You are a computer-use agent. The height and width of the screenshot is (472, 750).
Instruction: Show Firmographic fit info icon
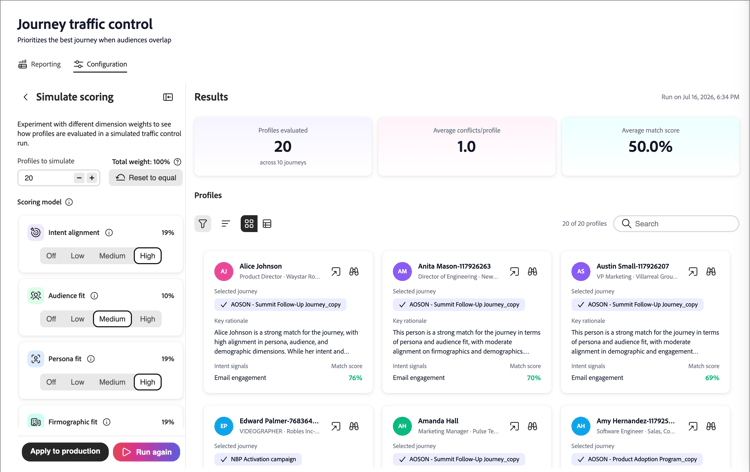coord(107,422)
